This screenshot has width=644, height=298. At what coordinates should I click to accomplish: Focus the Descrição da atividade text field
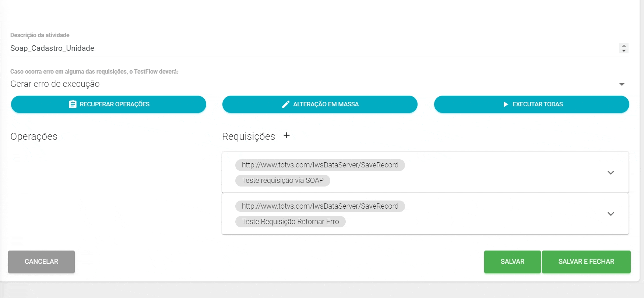click(x=295, y=48)
